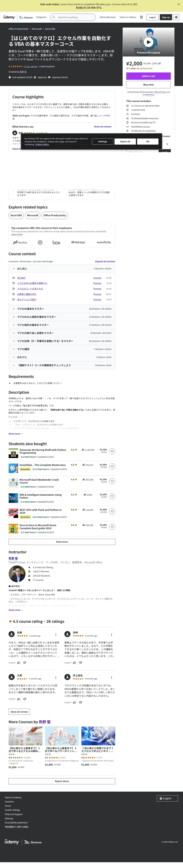This screenshot has height=868, width=183.
Task: Preview the 自己紹介 lecture
Action: (x=97, y=278)
